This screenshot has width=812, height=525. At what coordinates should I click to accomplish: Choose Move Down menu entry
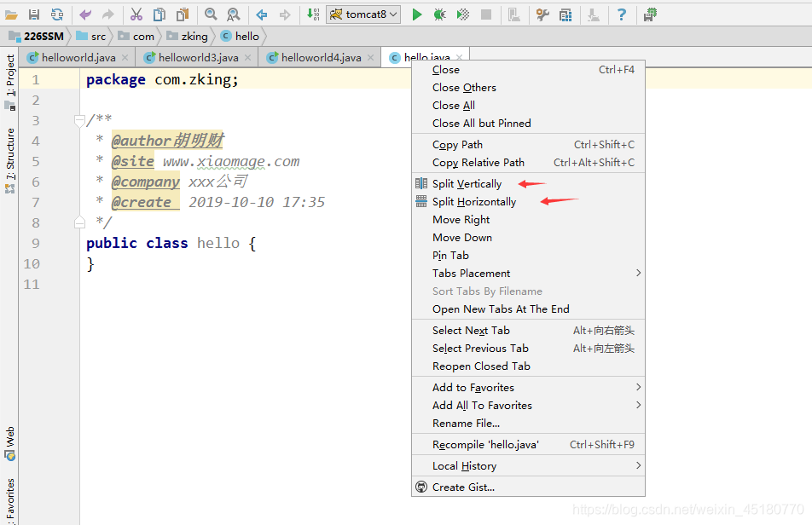tap(528, 238)
